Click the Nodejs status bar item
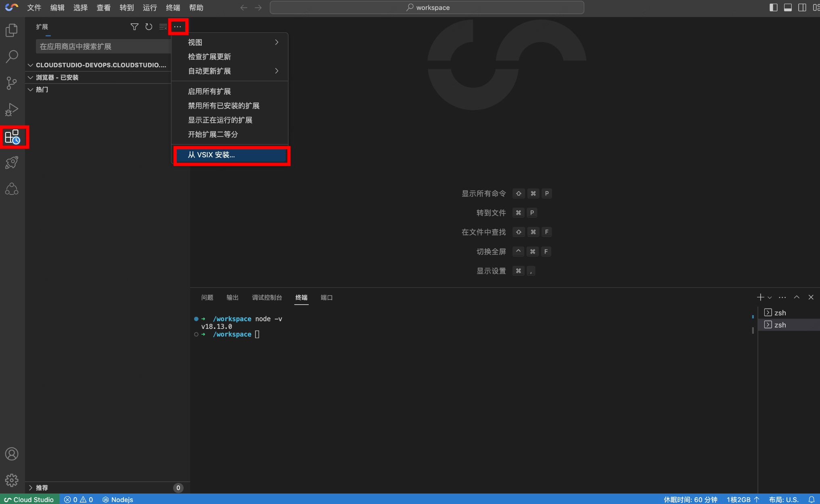The width and height of the screenshot is (820, 504). pos(118,499)
